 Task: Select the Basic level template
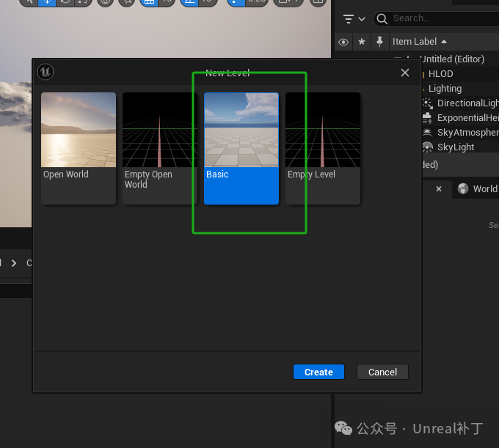241,148
